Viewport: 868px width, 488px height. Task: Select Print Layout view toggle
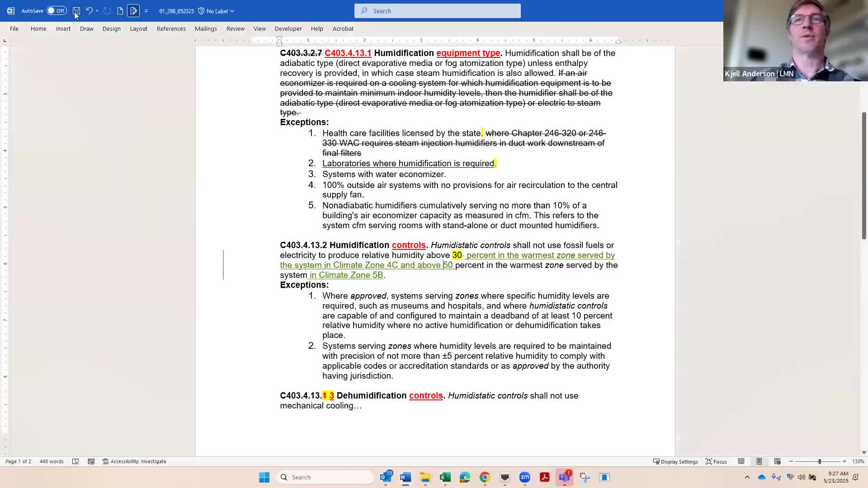tap(759, 461)
